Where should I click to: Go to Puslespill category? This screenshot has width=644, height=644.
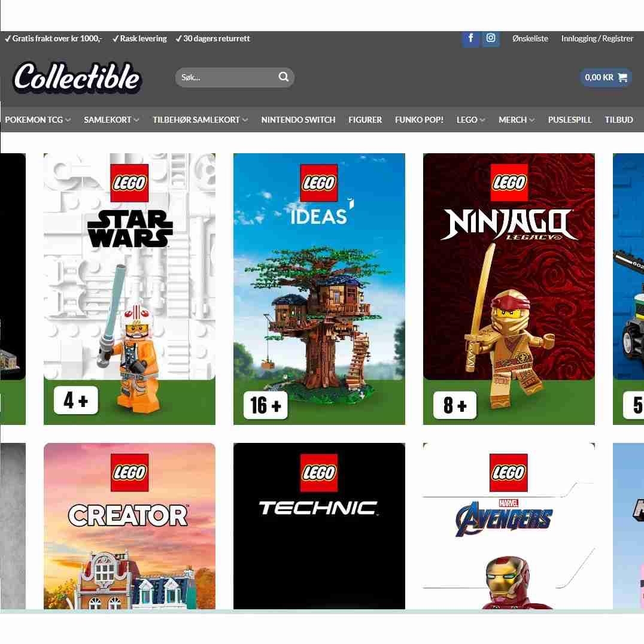(x=570, y=120)
